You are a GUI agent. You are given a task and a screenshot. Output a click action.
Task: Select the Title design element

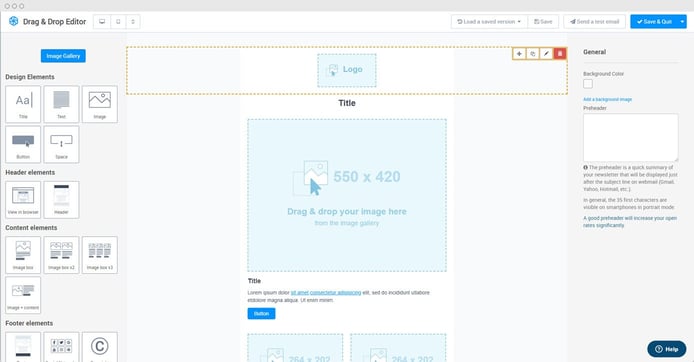tap(23, 104)
